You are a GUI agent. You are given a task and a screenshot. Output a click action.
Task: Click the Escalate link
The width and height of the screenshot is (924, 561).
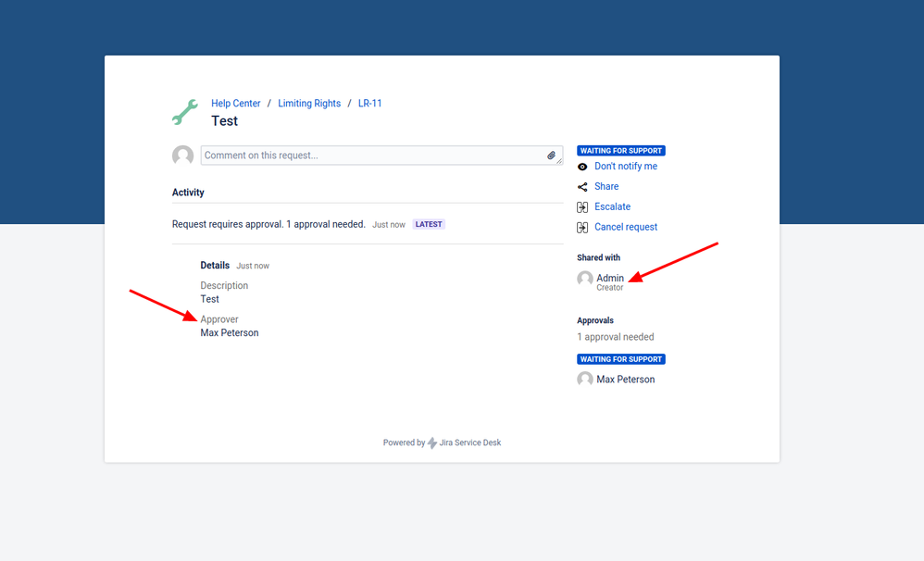click(x=612, y=206)
